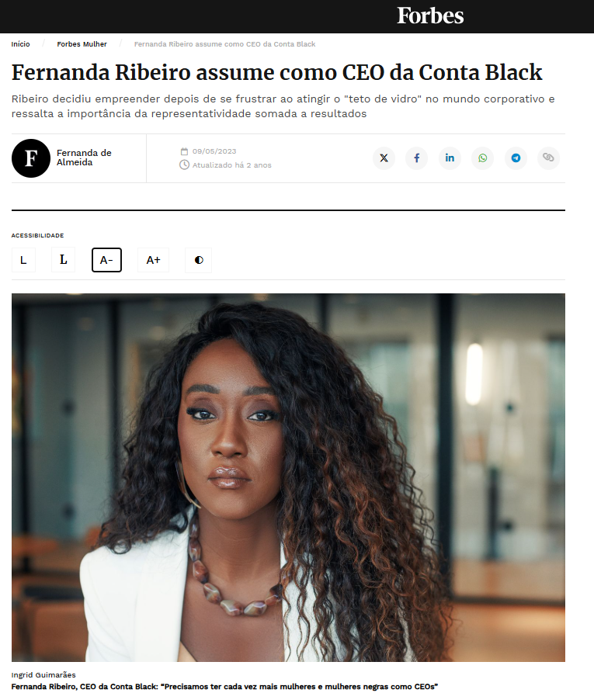This screenshot has height=700, width=594.
Task: Open the Forbes logo homepage
Action: (430, 16)
